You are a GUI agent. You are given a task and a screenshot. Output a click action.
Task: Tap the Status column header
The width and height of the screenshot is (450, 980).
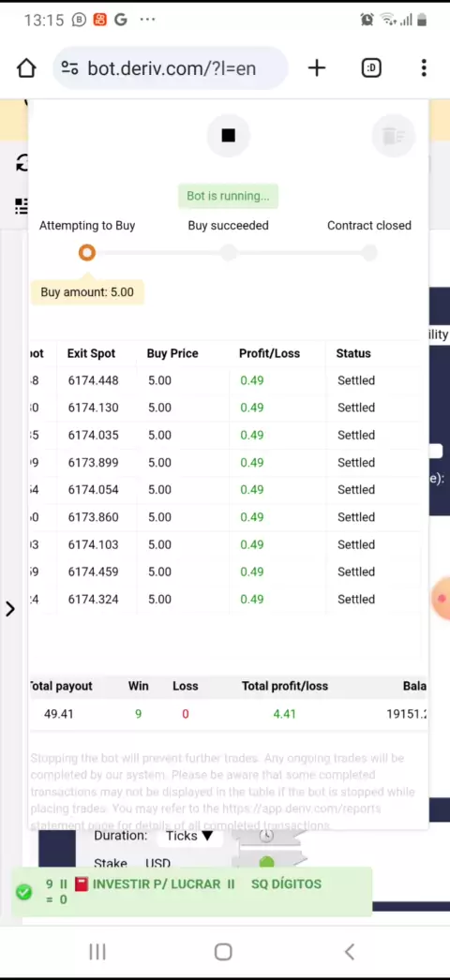pos(353,353)
